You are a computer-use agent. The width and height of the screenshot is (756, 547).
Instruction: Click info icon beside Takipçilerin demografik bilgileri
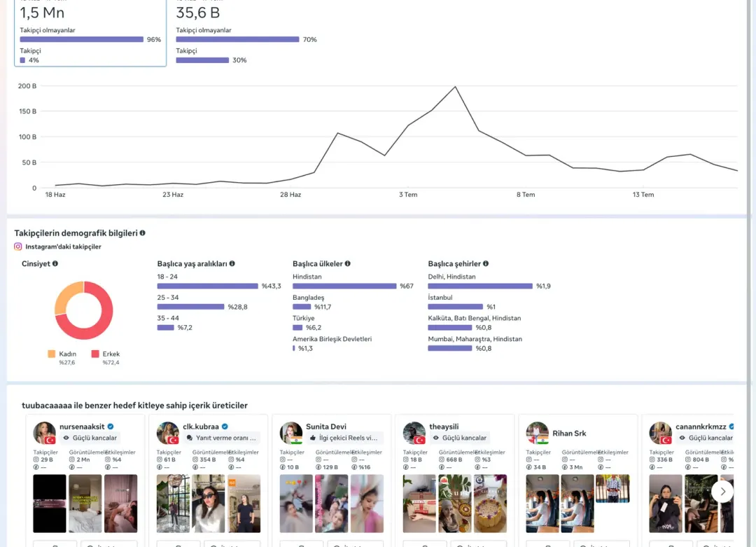coord(143,233)
